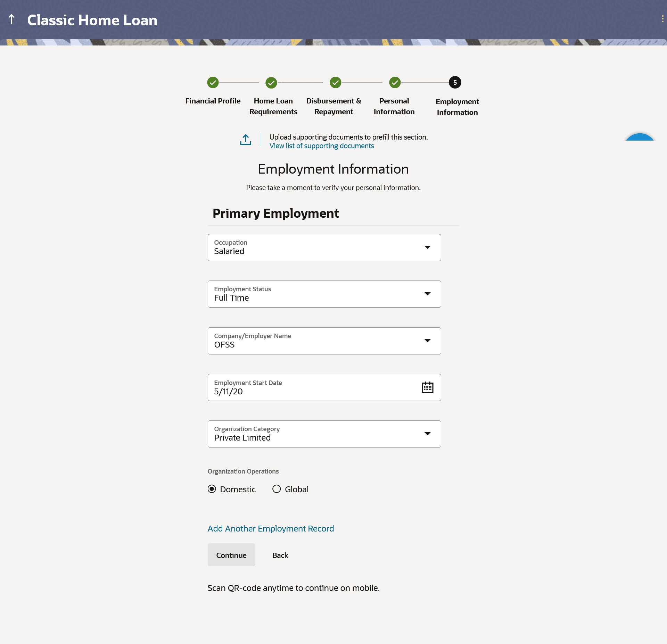Open the blue floating help bubble
This screenshot has width=667, height=644.
pos(640,137)
